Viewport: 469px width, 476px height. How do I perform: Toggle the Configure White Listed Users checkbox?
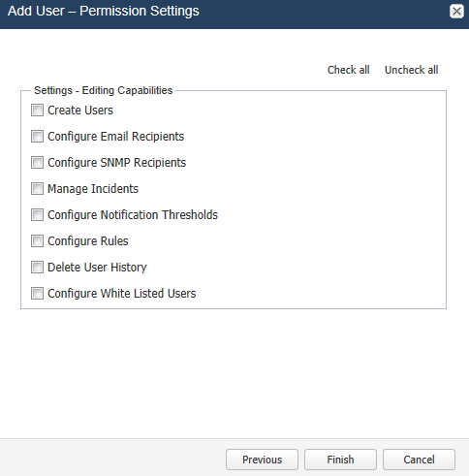click(x=37, y=294)
